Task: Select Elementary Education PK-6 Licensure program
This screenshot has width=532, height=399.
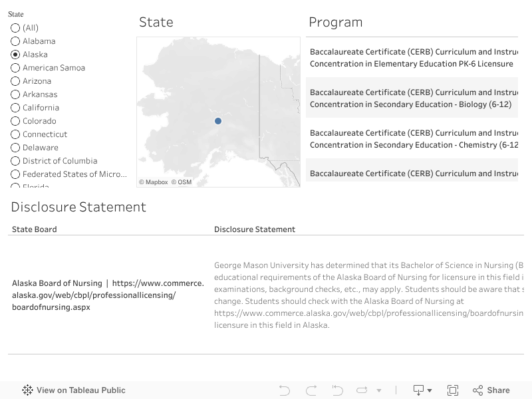Action: 411,58
